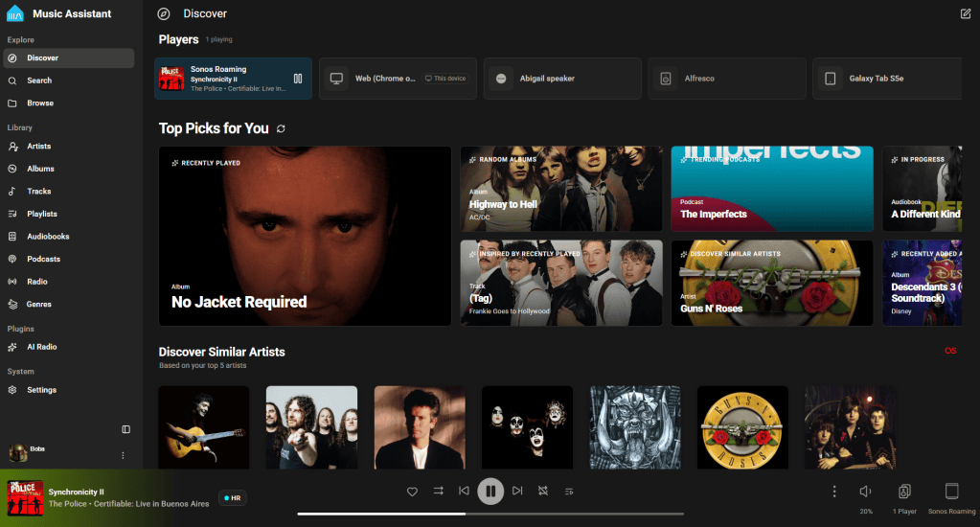Go to Artists library

pyautogui.click(x=69, y=147)
